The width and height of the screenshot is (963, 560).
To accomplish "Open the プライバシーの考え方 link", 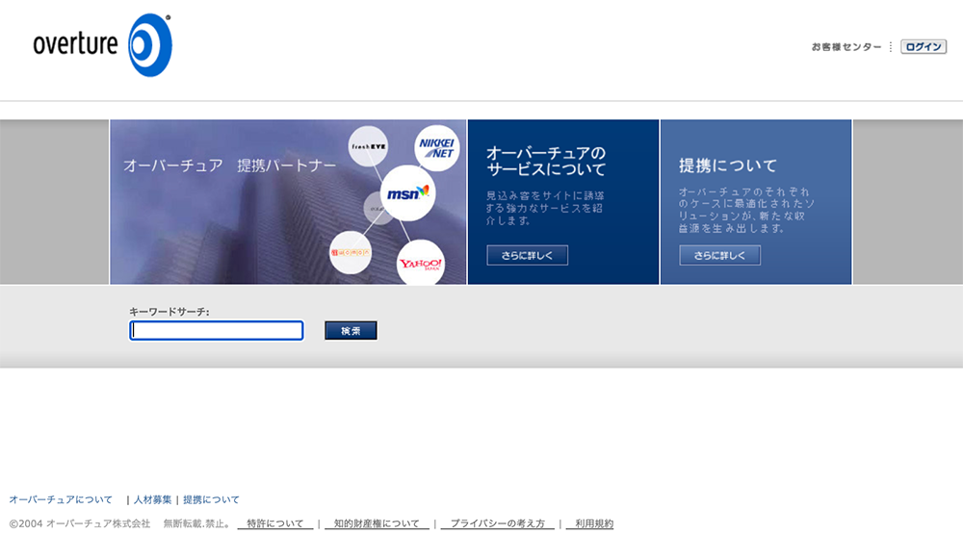I will [498, 523].
